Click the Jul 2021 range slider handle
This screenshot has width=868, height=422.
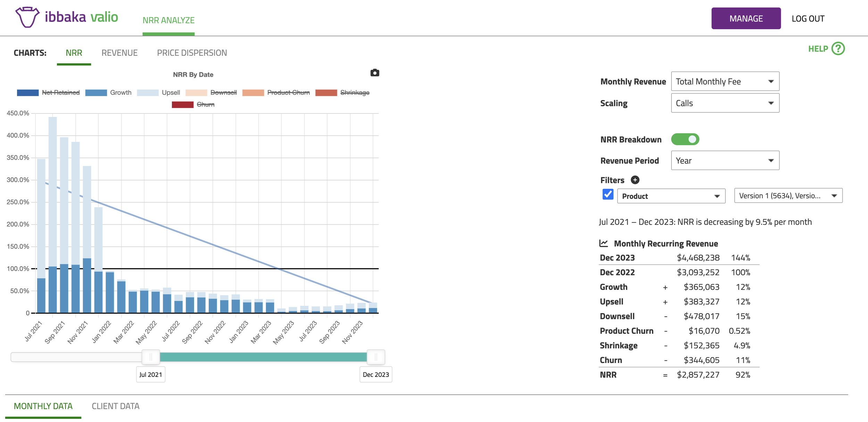tap(151, 357)
